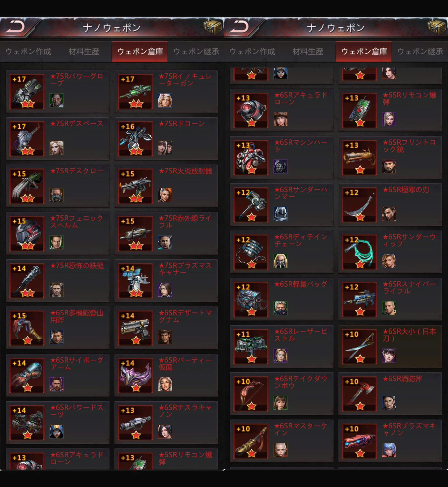This screenshot has height=487, width=448.
Task: Select the ★6SRマシンハート weapon icon
Action: tap(251, 157)
